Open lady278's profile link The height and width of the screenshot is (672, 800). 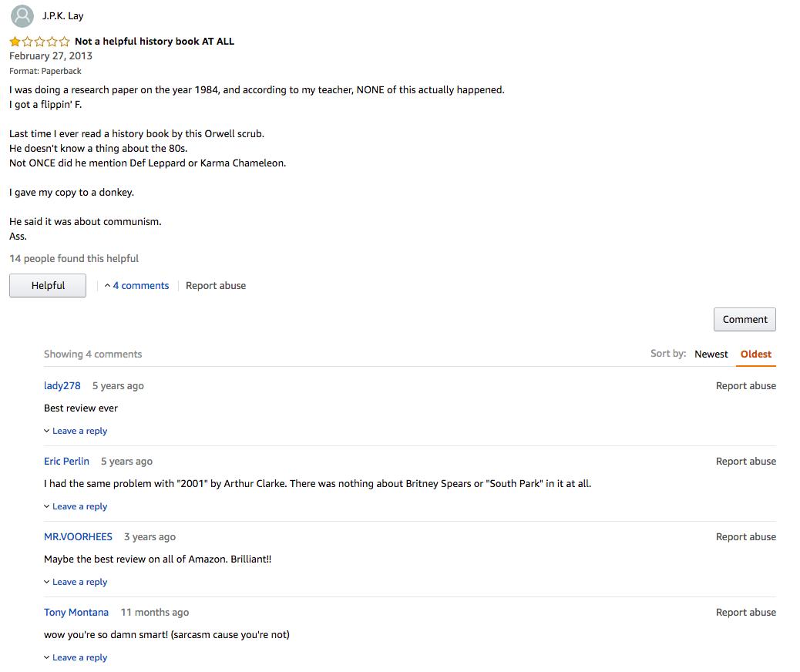point(62,386)
